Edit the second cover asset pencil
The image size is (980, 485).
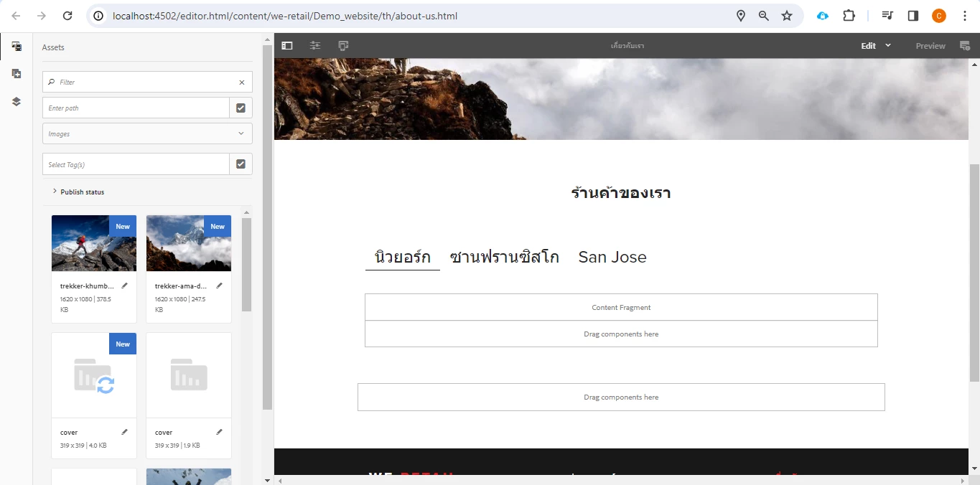click(x=219, y=432)
